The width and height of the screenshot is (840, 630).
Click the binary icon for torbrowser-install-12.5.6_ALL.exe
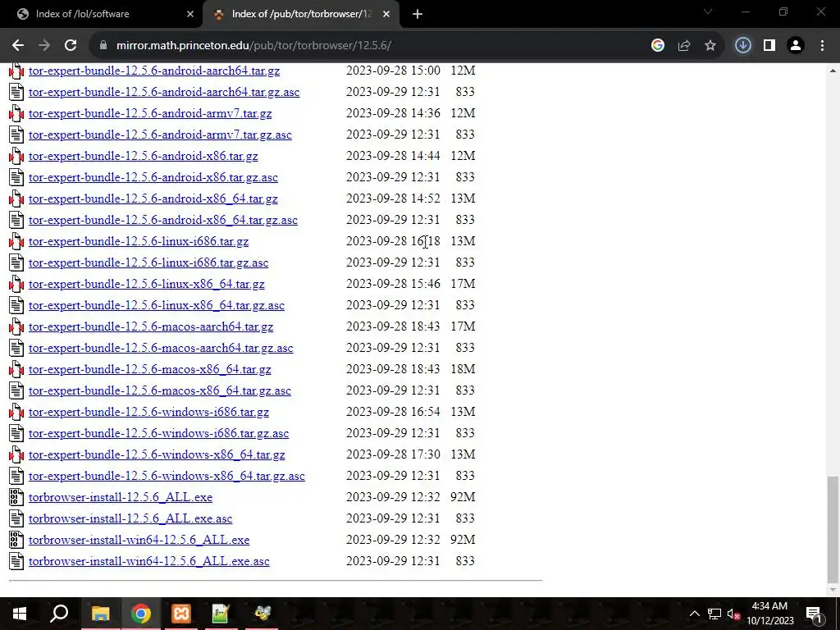(16, 497)
